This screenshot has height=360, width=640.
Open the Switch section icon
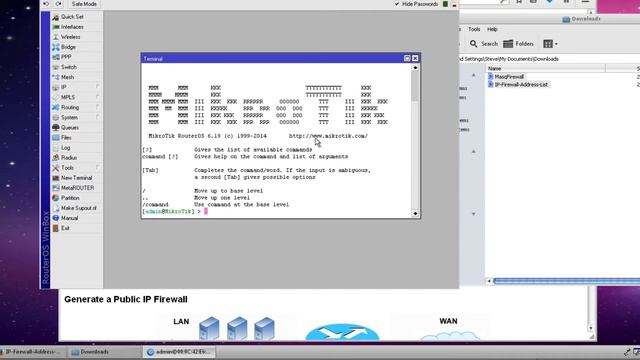[x=56, y=67]
